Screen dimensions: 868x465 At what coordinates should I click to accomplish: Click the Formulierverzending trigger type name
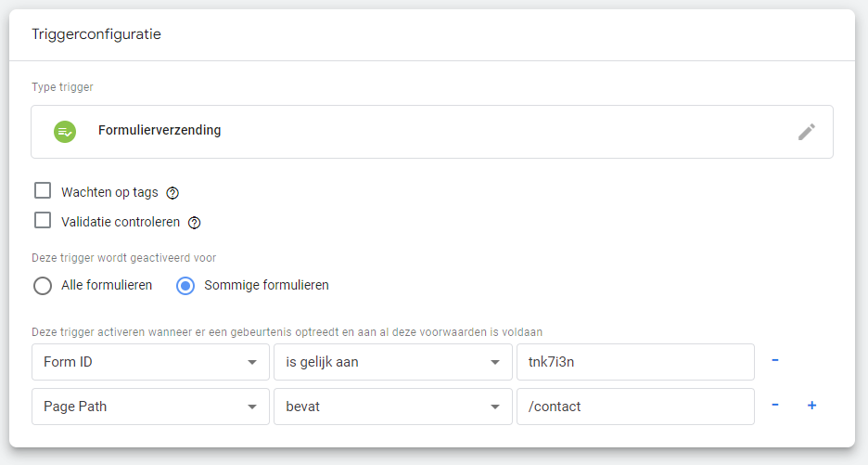[x=160, y=131]
